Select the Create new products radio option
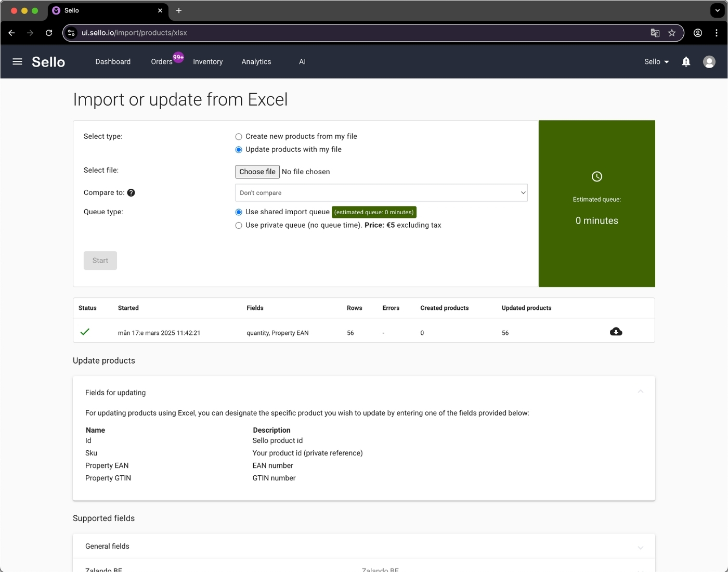Screen dimensions: 728x572 (x=239, y=136)
